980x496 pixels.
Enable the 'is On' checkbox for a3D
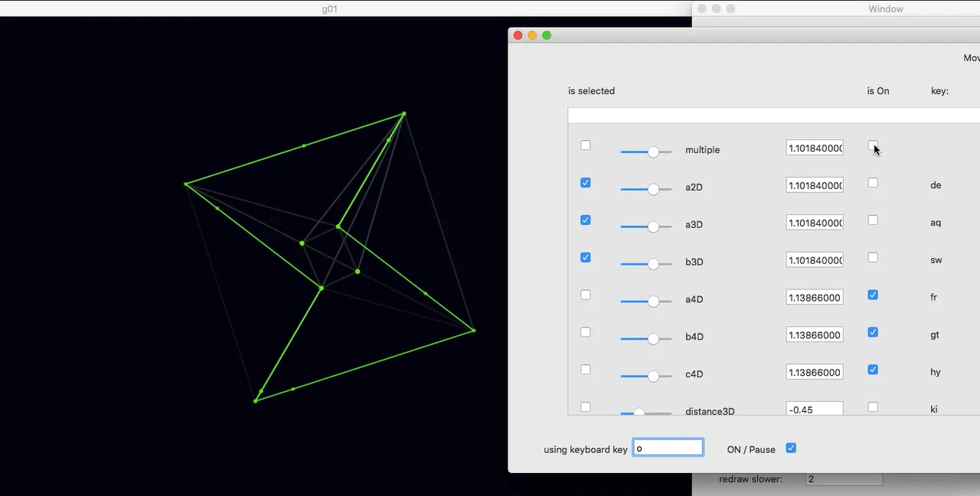tap(873, 220)
